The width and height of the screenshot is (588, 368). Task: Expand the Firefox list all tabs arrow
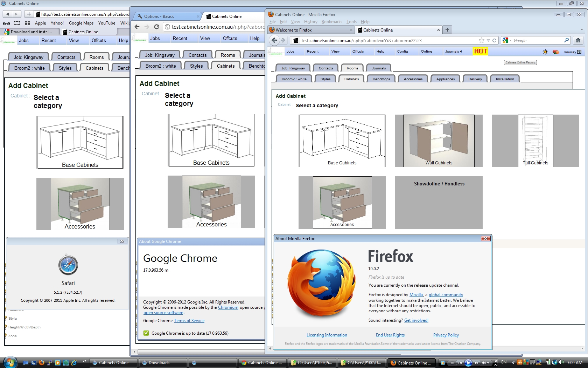(582, 30)
